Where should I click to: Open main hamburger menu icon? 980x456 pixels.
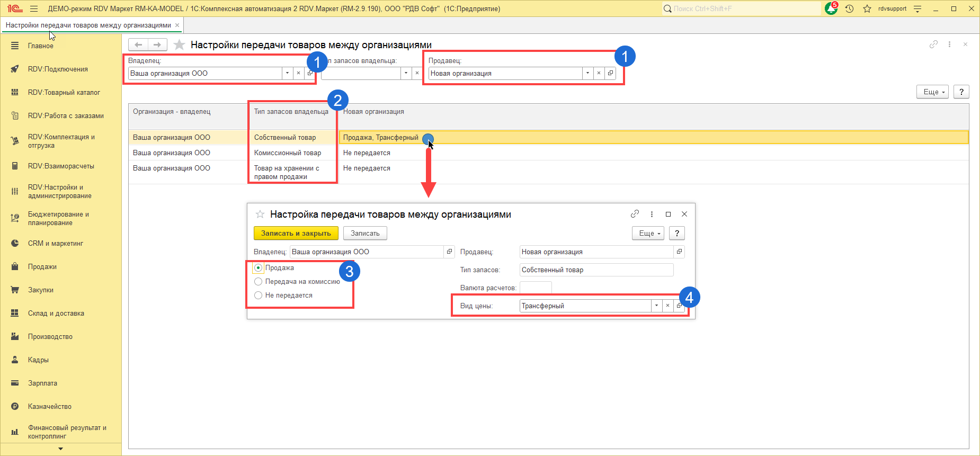point(34,9)
